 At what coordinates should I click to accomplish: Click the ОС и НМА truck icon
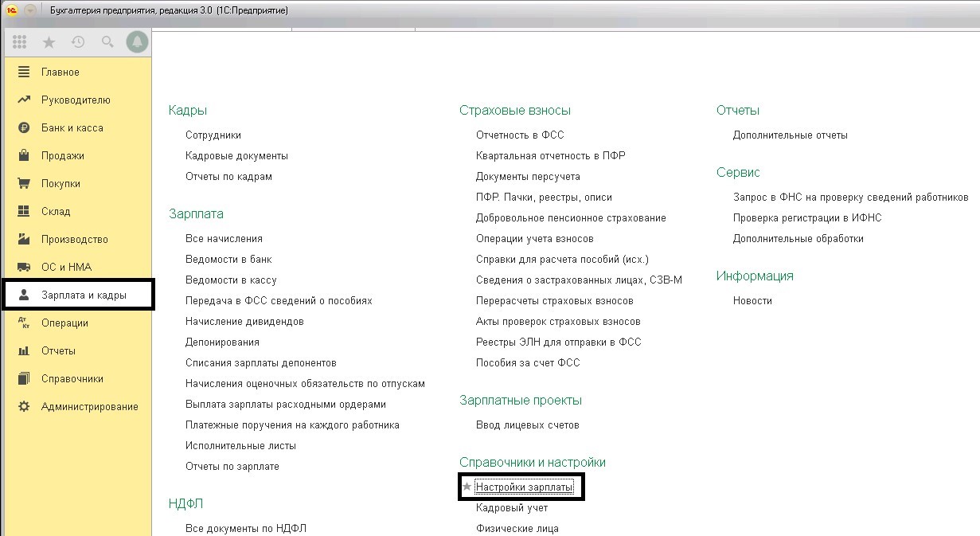click(x=24, y=268)
